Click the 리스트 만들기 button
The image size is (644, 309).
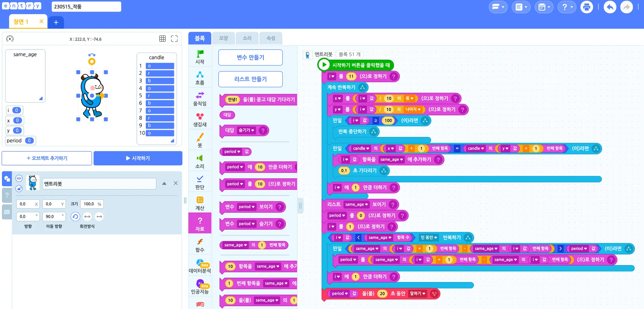250,79
